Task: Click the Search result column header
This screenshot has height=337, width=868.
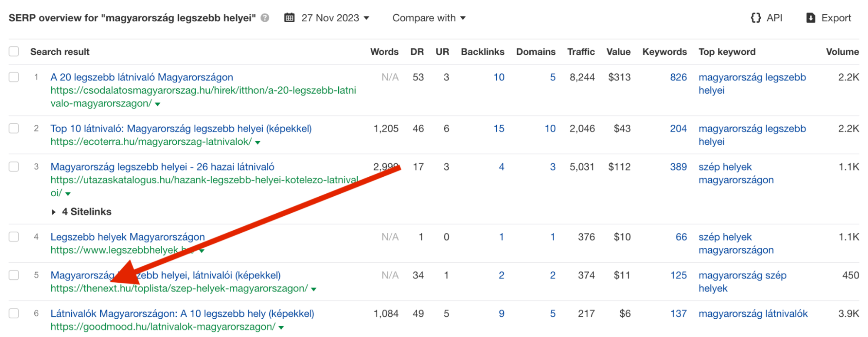Action: tap(60, 52)
